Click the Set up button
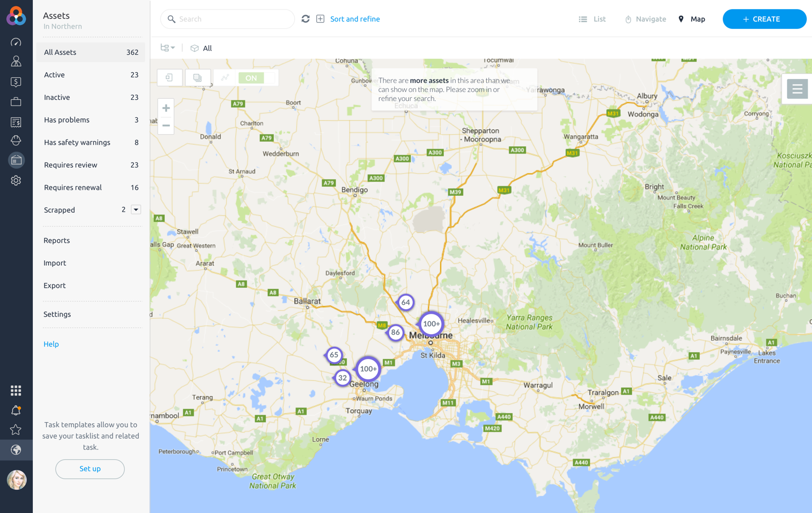Viewport: 812px width, 513px height. [90, 469]
